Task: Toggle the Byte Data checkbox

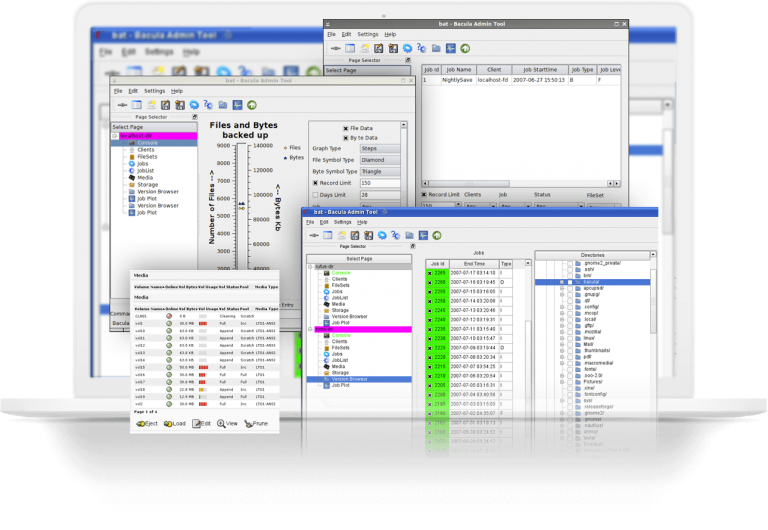Action: click(346, 138)
